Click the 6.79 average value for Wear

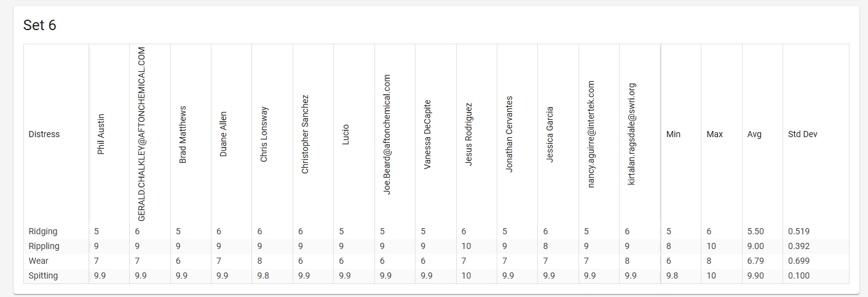[x=756, y=261]
